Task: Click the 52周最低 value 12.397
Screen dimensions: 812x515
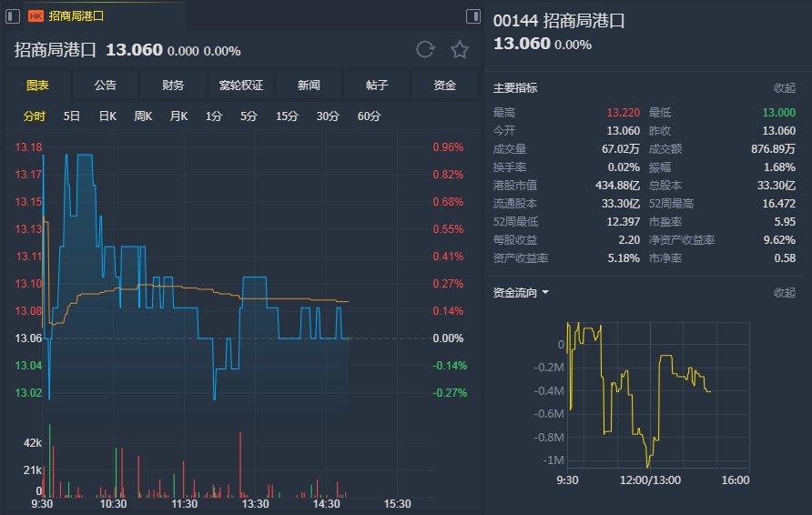Action: point(623,221)
